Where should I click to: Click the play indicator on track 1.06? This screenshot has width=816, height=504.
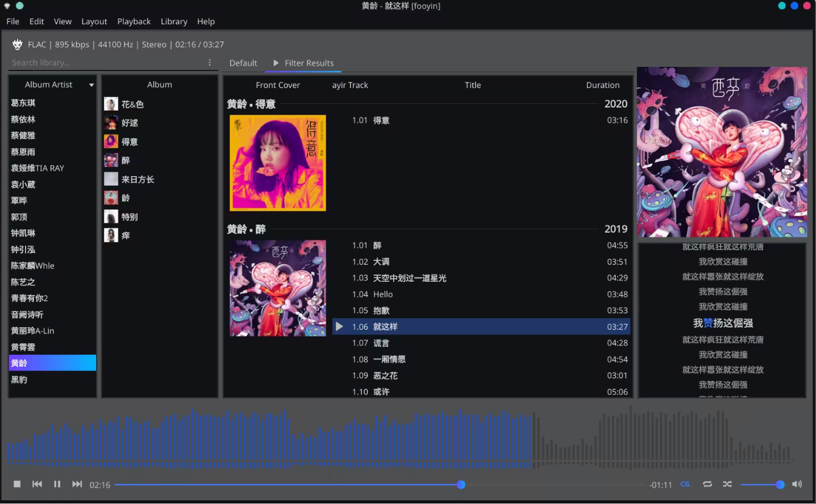340,327
